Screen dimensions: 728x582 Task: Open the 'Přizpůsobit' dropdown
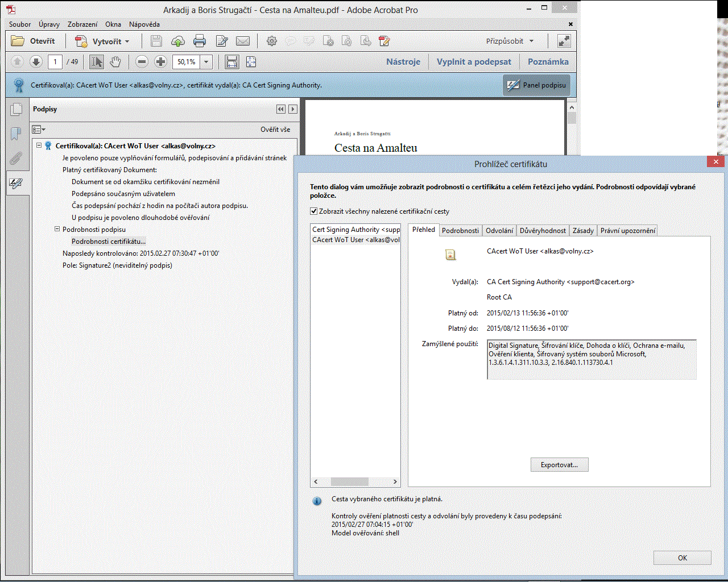click(510, 41)
